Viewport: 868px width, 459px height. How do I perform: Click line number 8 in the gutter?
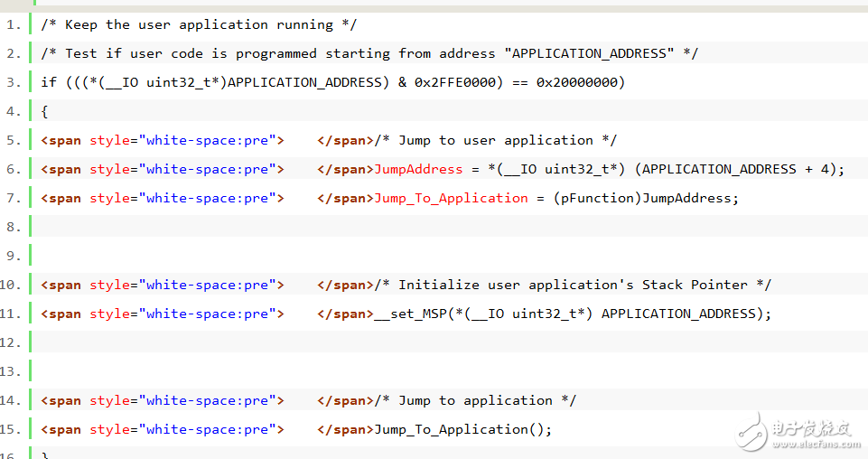click(14, 228)
